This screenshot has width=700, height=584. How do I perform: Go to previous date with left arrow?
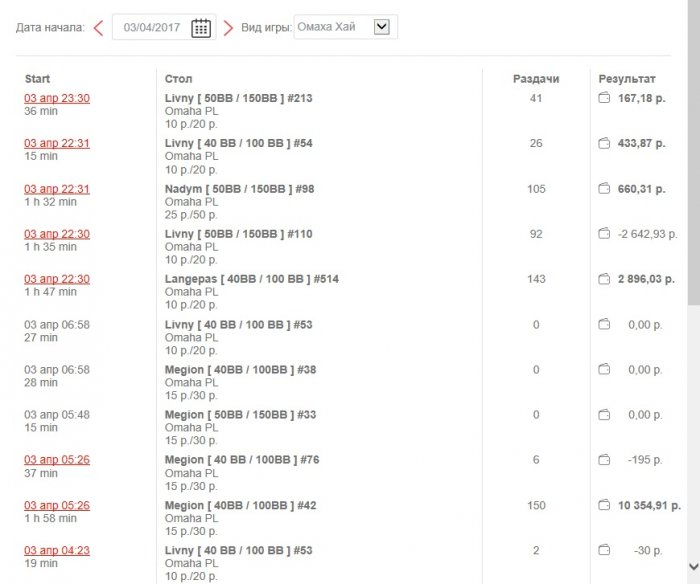click(98, 28)
